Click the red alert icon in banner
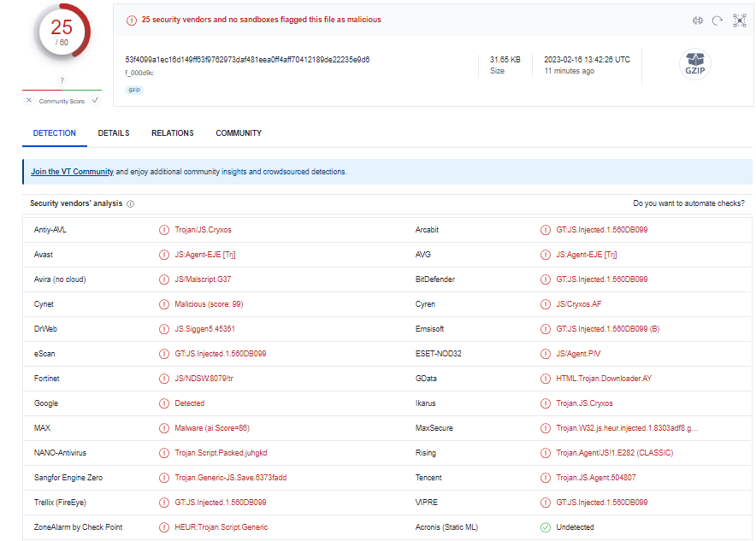The height and width of the screenshot is (541, 756). click(131, 20)
